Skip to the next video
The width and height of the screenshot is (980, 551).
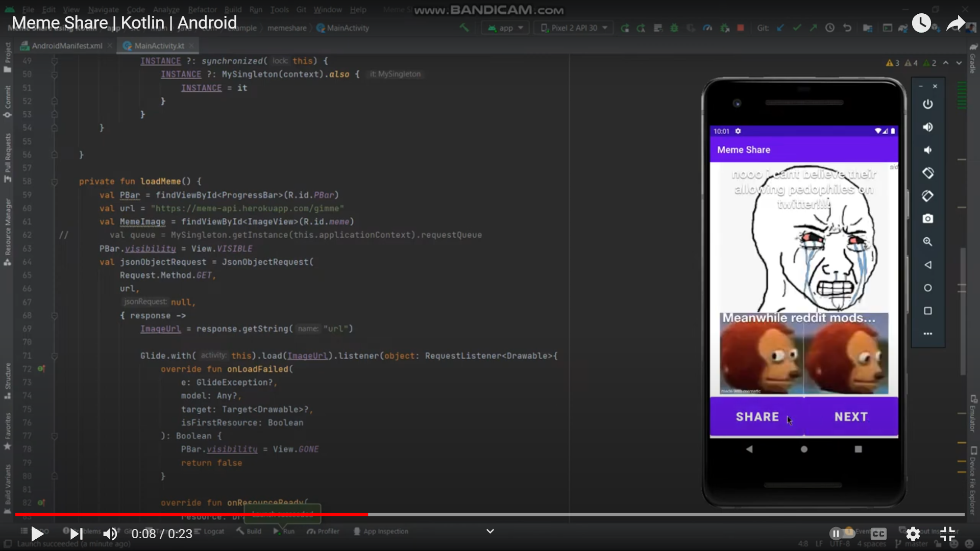pos(76,534)
